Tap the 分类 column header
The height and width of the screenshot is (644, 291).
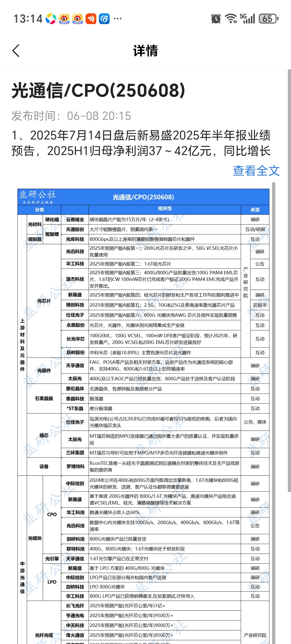[x=40, y=210]
